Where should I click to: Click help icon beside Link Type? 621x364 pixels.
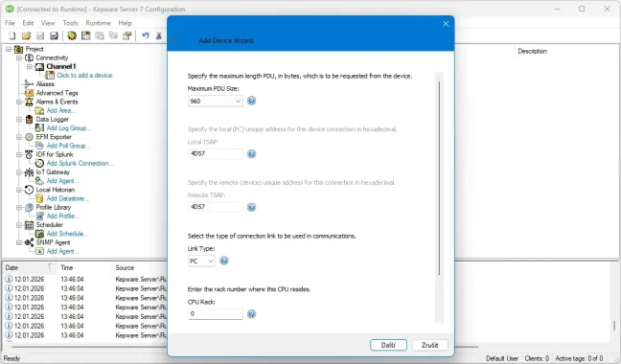[x=224, y=261]
